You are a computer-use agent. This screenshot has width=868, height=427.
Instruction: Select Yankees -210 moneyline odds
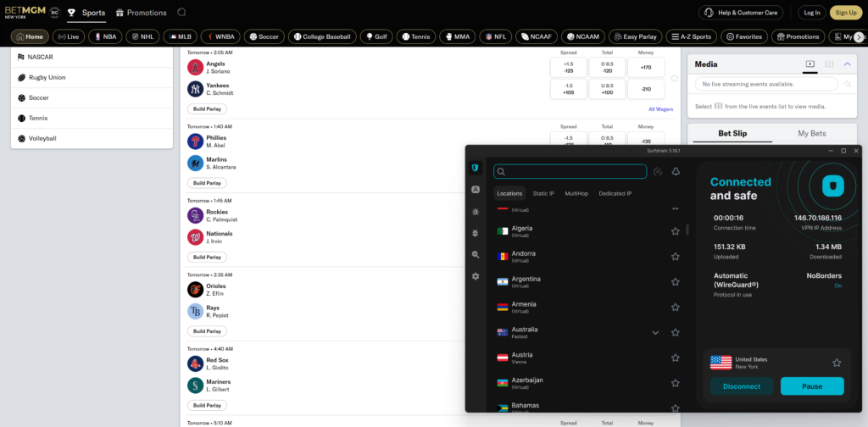click(645, 89)
